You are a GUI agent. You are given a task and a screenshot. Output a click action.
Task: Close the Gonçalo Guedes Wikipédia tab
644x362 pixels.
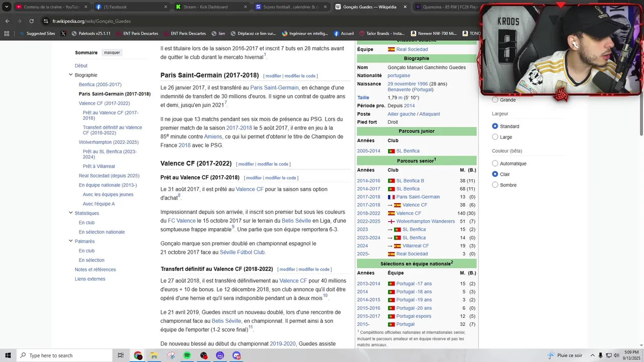click(404, 7)
